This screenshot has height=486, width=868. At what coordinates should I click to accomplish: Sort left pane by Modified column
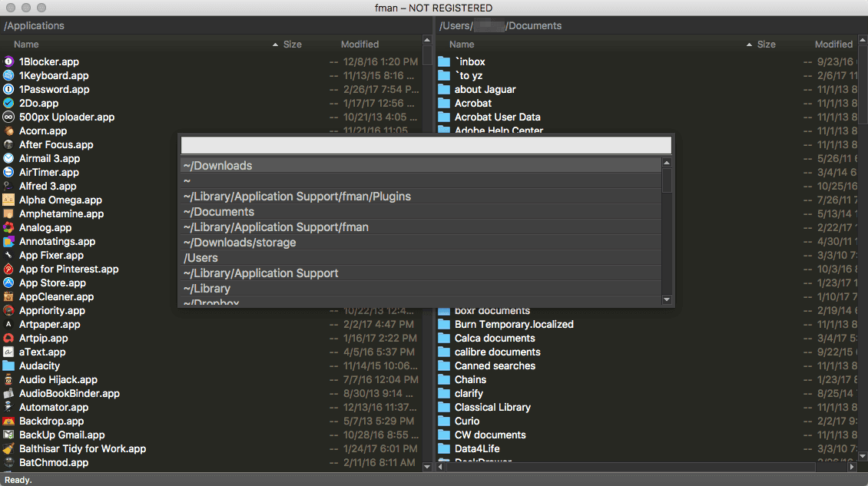(x=359, y=45)
